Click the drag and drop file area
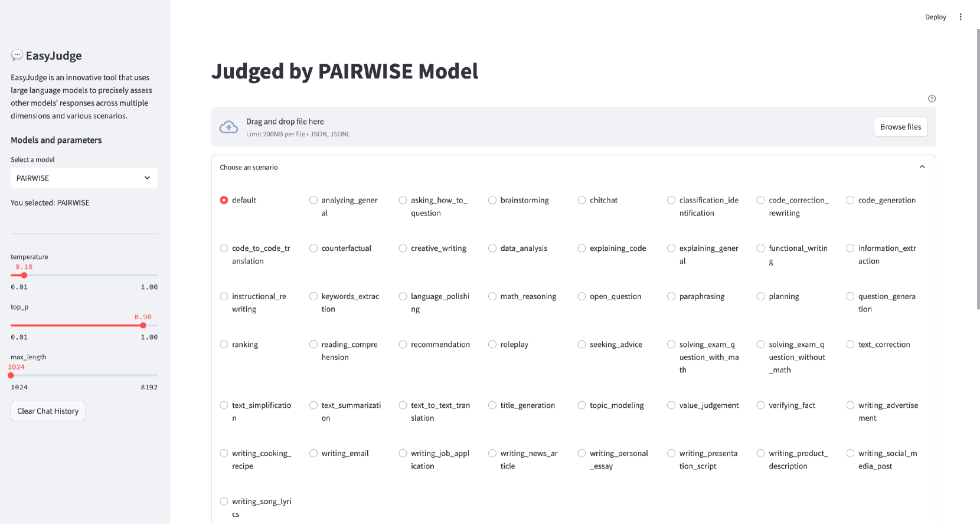980x524 pixels. [531, 127]
